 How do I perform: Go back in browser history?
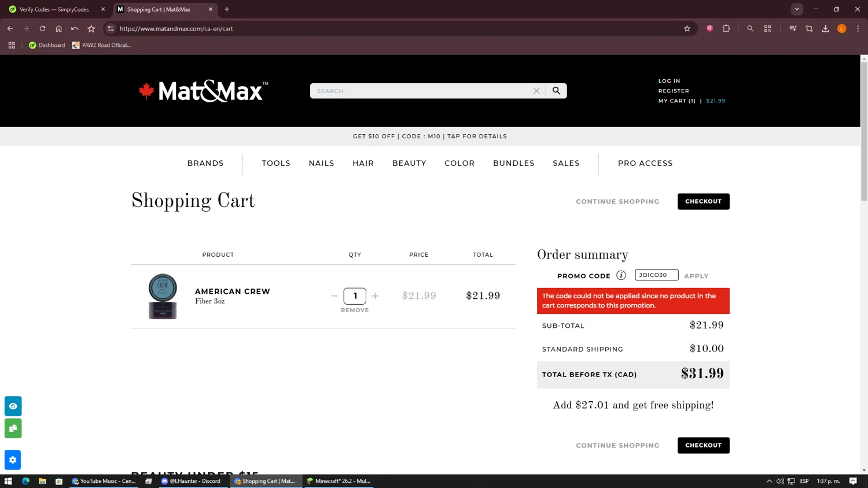tap(10, 28)
